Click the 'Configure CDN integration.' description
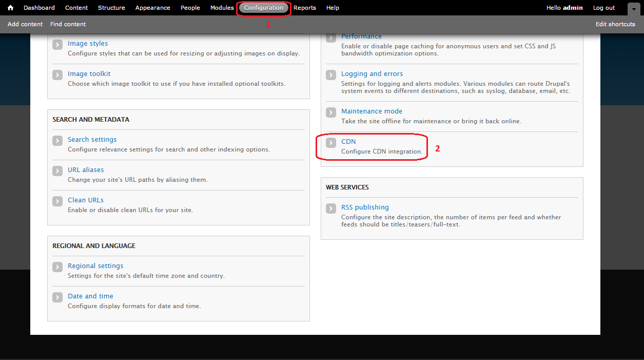 click(382, 152)
